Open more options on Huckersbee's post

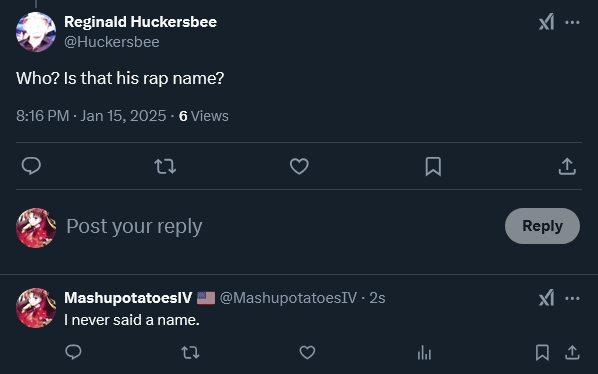click(572, 22)
